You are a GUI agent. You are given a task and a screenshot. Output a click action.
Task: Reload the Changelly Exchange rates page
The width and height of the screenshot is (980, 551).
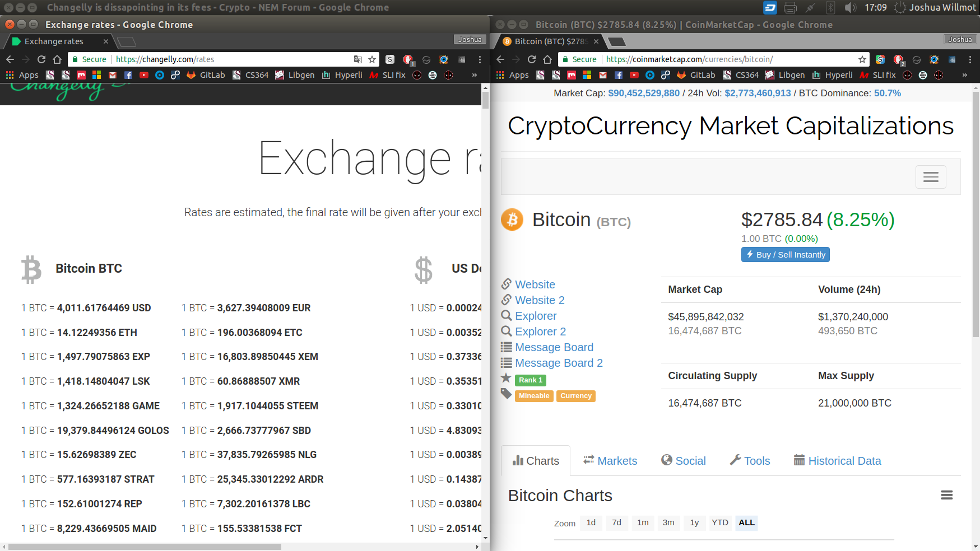(x=41, y=59)
